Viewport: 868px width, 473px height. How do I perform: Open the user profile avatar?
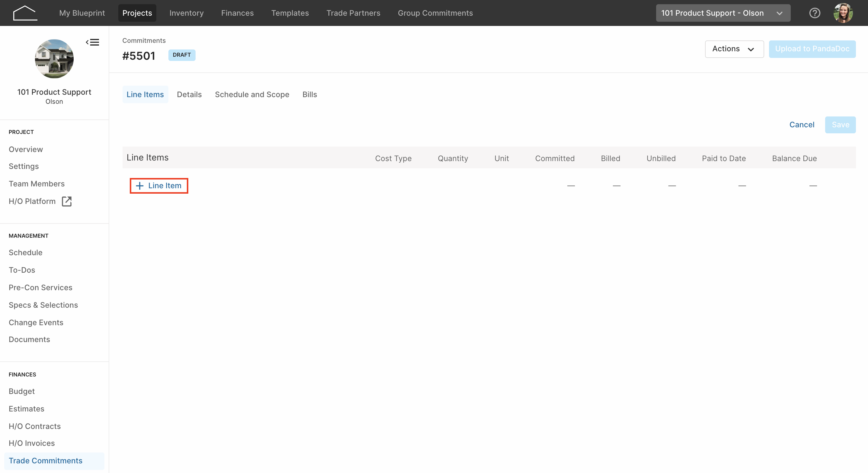[843, 13]
